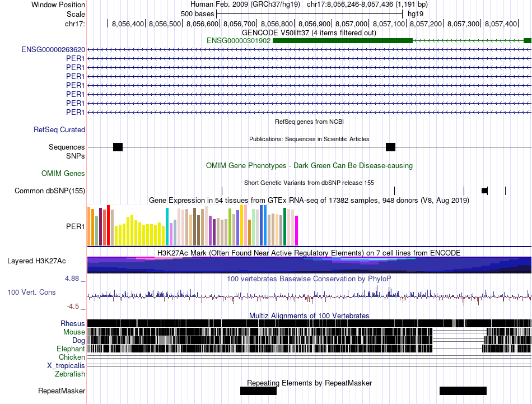This screenshot has height=404, width=532.
Task: Click PER1 label beside the GTEx bar chart
Action: pyautogui.click(x=76, y=226)
